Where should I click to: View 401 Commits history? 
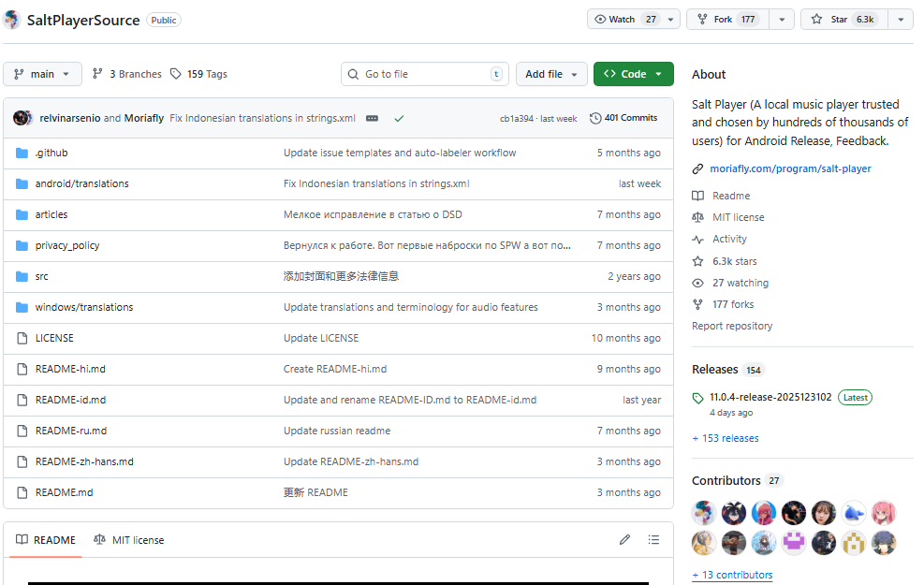623,118
